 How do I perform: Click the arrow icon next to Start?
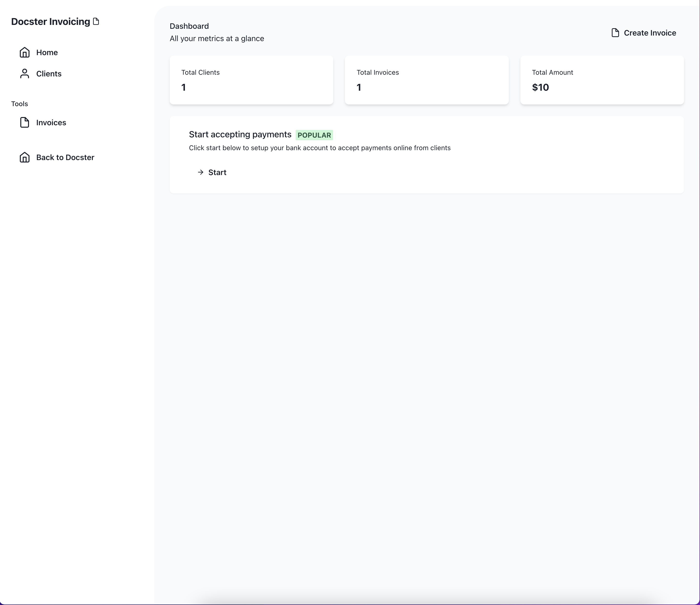(x=200, y=172)
